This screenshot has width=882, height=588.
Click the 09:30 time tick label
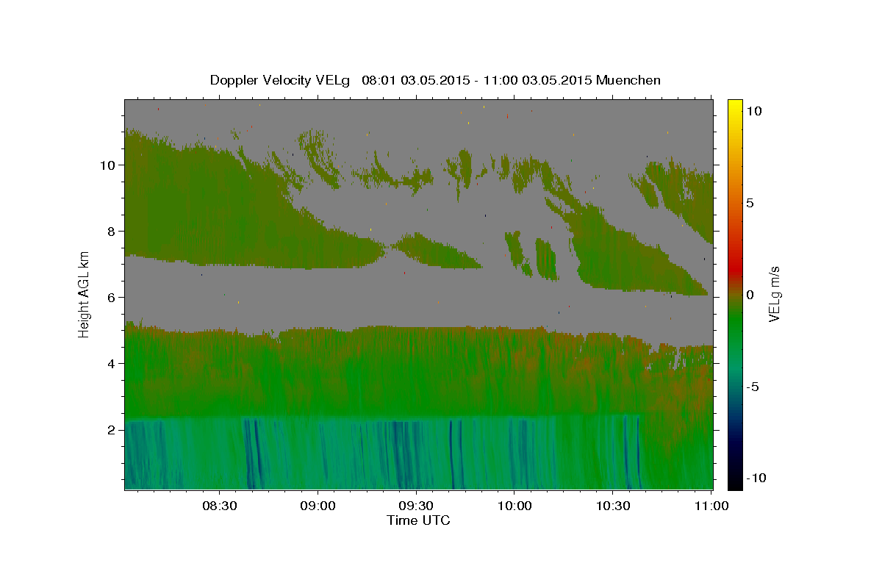(x=417, y=506)
